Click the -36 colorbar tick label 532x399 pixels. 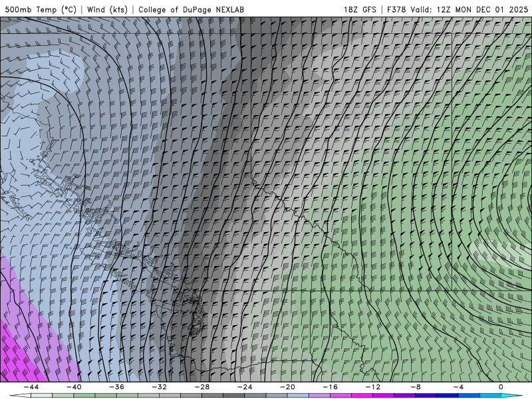(x=117, y=387)
